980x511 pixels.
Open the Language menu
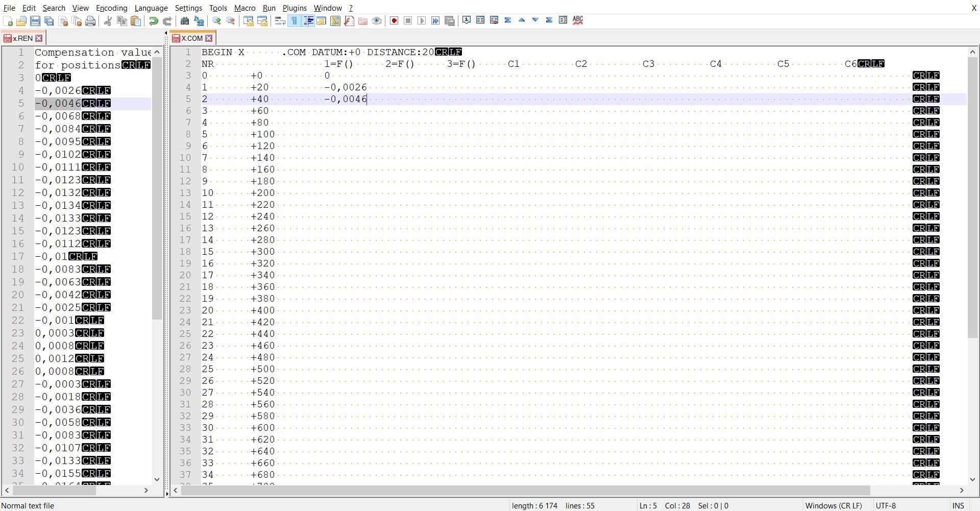pyautogui.click(x=151, y=8)
